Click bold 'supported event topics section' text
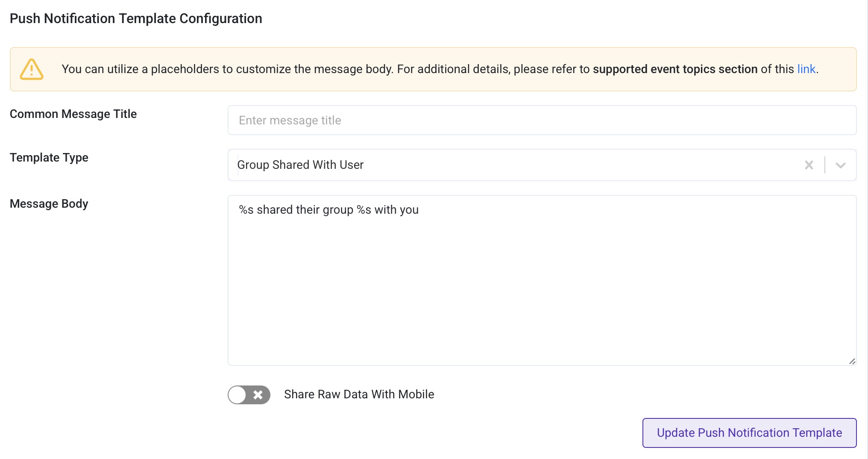Image resolution: width=868 pixels, height=459 pixels. point(675,69)
